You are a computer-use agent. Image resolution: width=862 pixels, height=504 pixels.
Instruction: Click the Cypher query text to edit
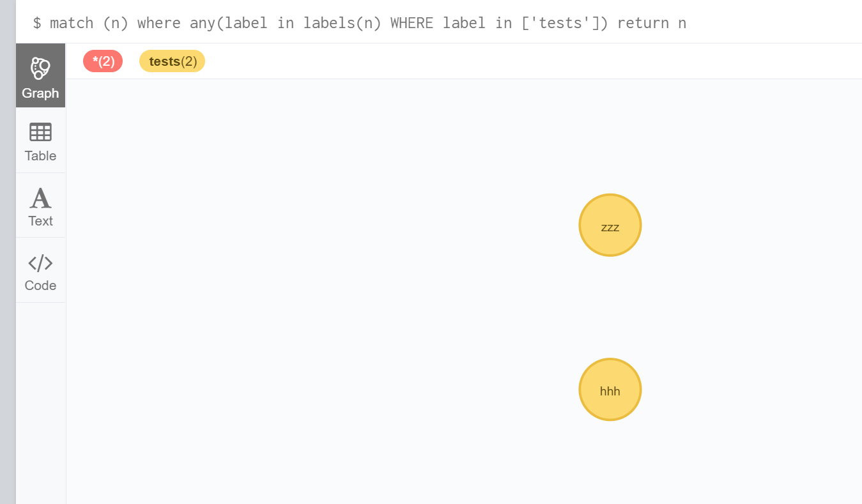pyautogui.click(x=368, y=24)
